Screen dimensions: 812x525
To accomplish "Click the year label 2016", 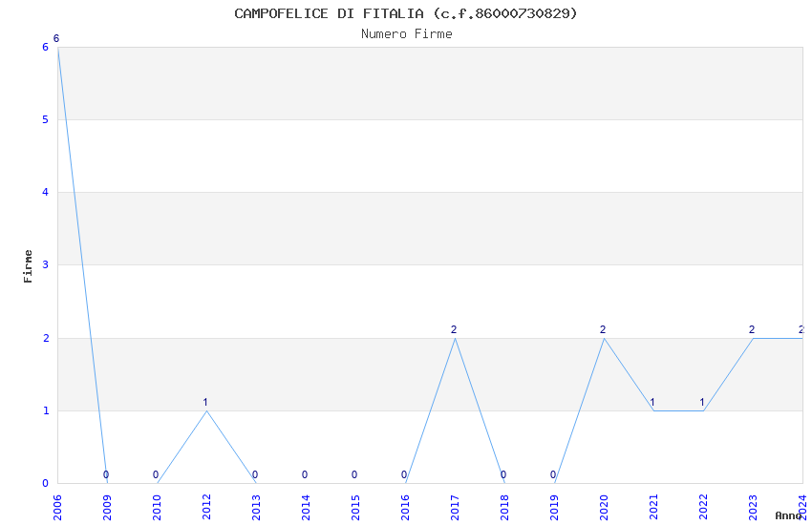I will [405, 507].
